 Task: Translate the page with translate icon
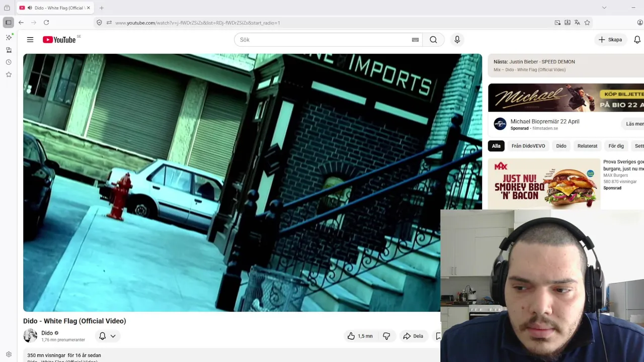[x=577, y=23]
